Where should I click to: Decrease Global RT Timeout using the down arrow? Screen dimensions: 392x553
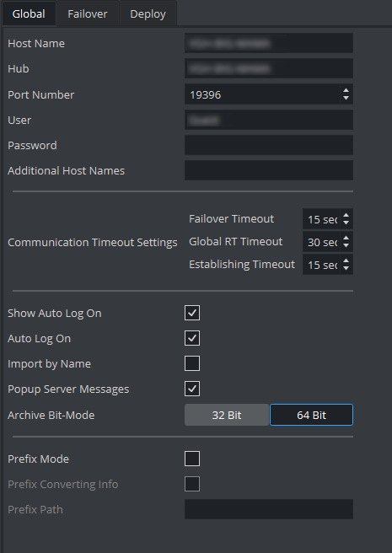[x=346, y=245]
